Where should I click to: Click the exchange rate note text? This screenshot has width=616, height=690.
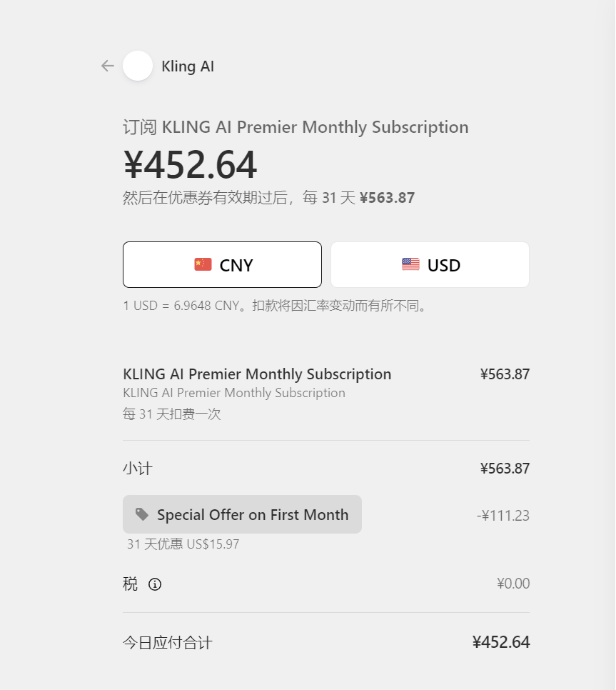tap(276, 306)
